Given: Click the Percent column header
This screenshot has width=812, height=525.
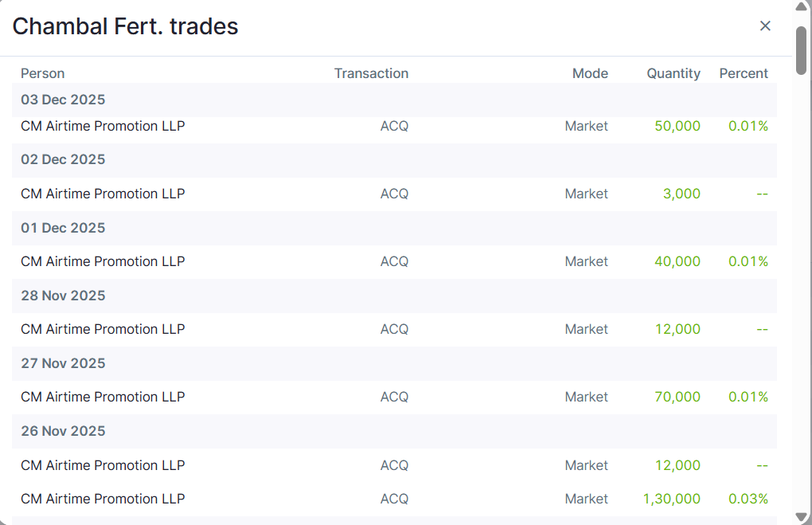Looking at the screenshot, I should click(x=744, y=73).
